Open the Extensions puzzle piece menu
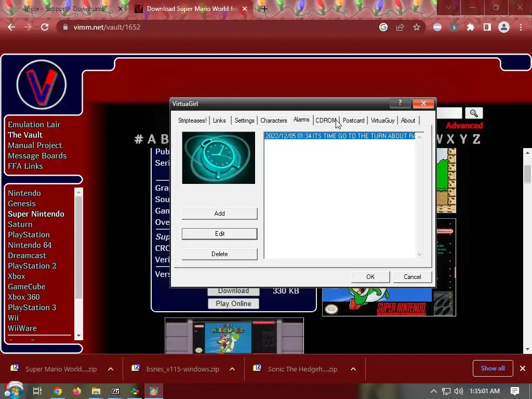This screenshot has height=399, width=532. [x=471, y=27]
